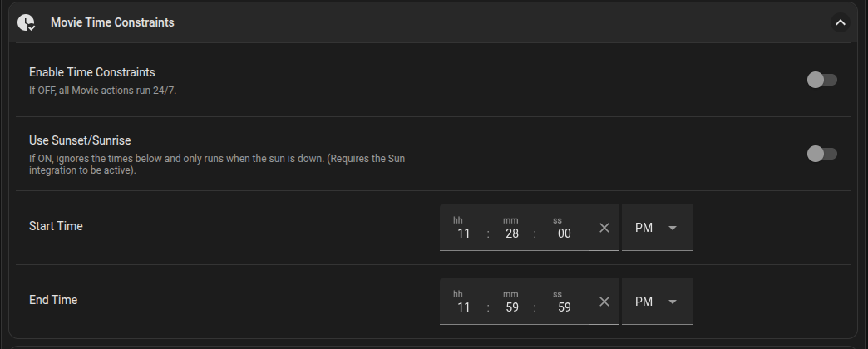Clear the End Time value
868x349 pixels.
604,302
